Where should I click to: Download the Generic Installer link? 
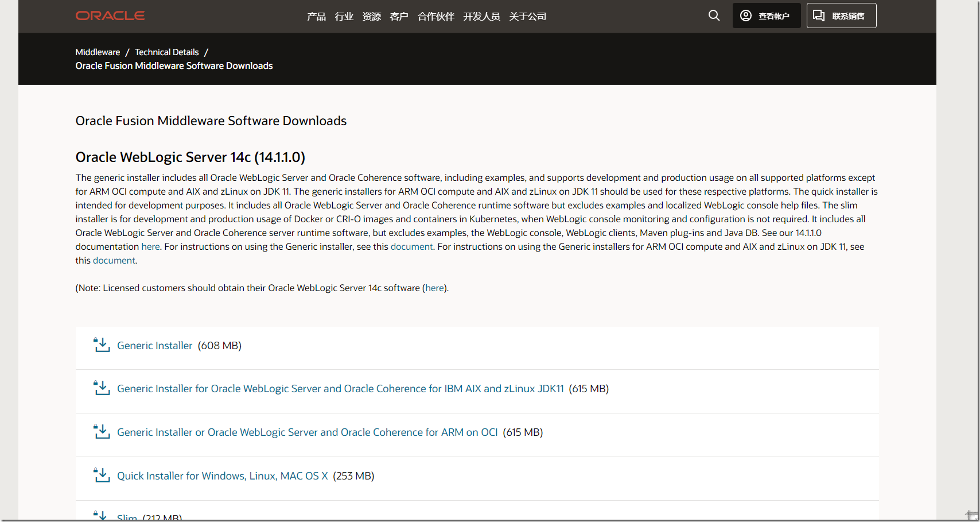tap(154, 346)
